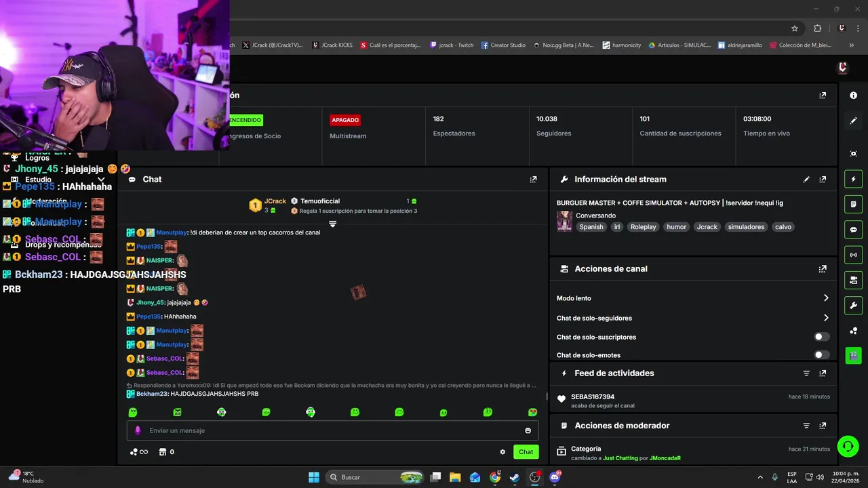
Task: Click the green clapperboard icon in sidebar
Action: click(x=853, y=355)
